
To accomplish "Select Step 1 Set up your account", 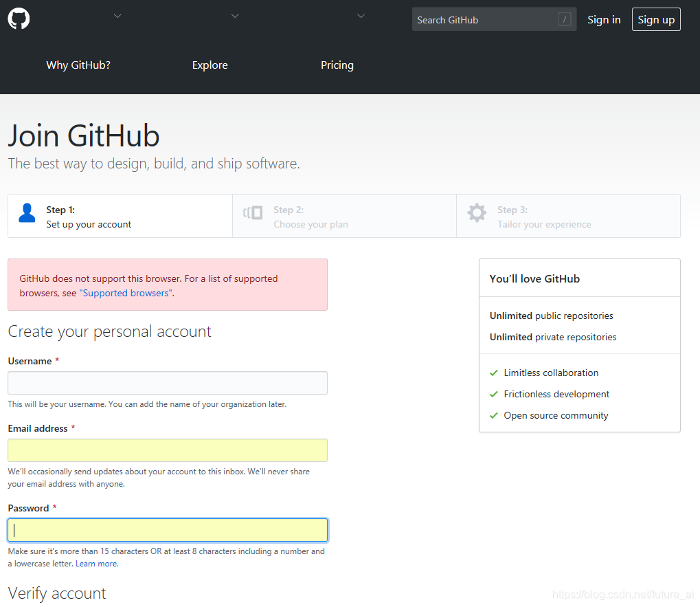I will (120, 216).
